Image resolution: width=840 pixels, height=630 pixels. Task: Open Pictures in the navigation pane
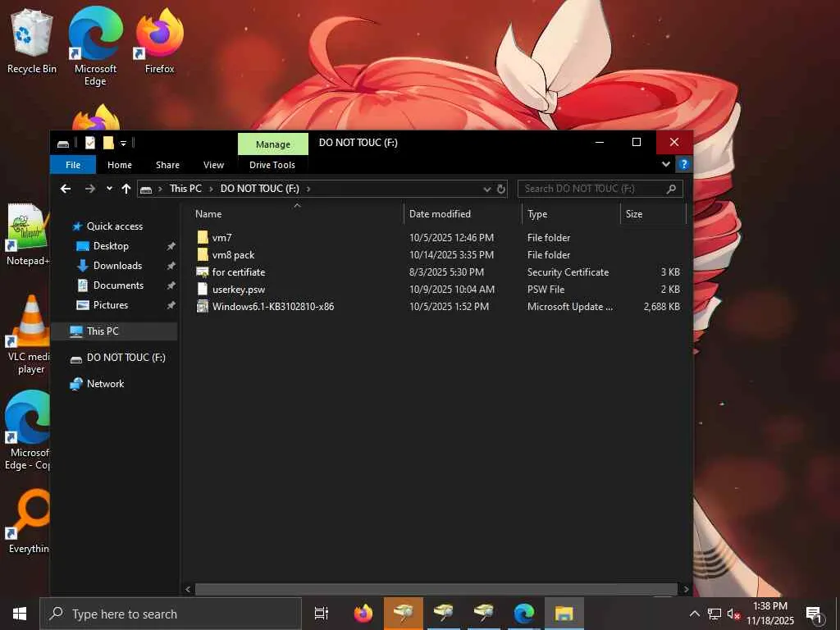pyautogui.click(x=111, y=305)
